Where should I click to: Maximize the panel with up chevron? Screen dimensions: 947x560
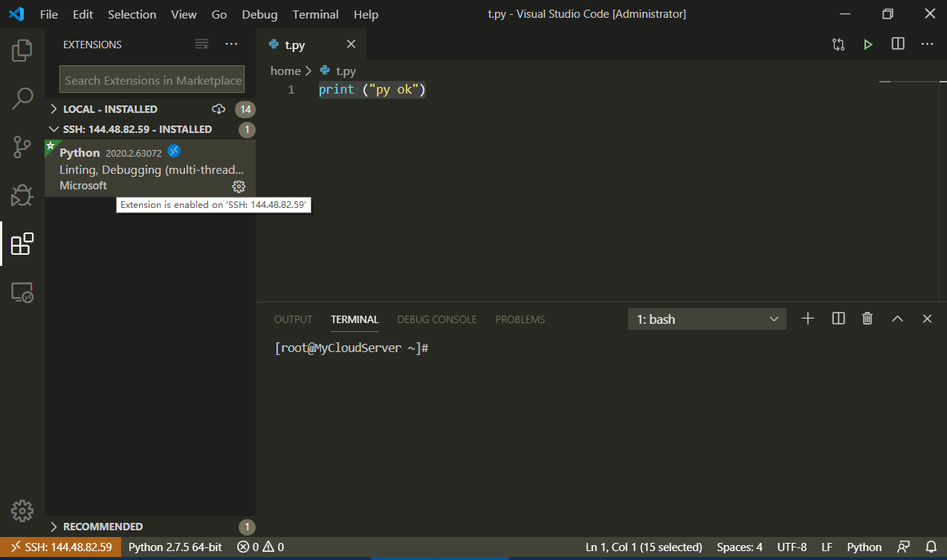click(x=897, y=319)
